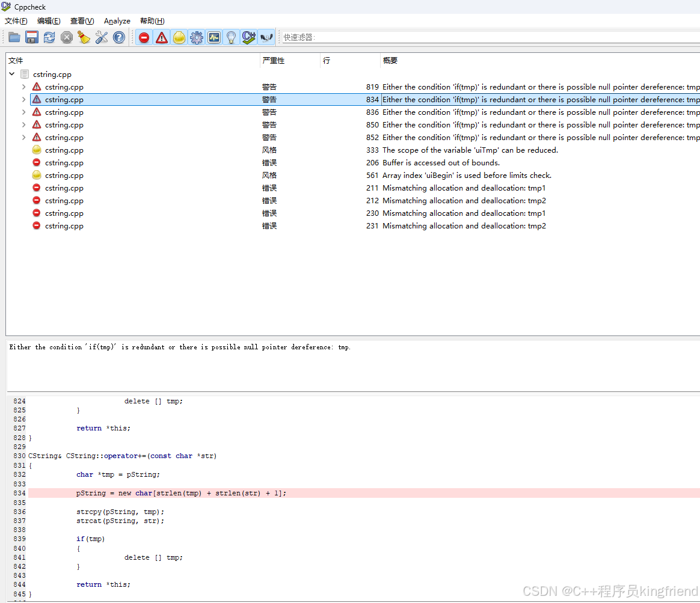This screenshot has height=603, width=700.
Task: Click highlighted code line 834 in source view
Action: (x=364, y=493)
